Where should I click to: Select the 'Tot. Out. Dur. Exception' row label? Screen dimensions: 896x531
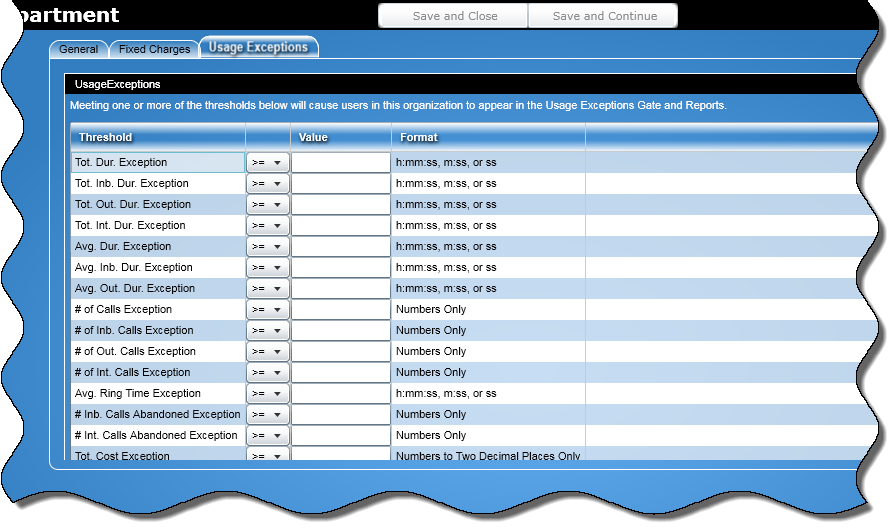(133, 205)
